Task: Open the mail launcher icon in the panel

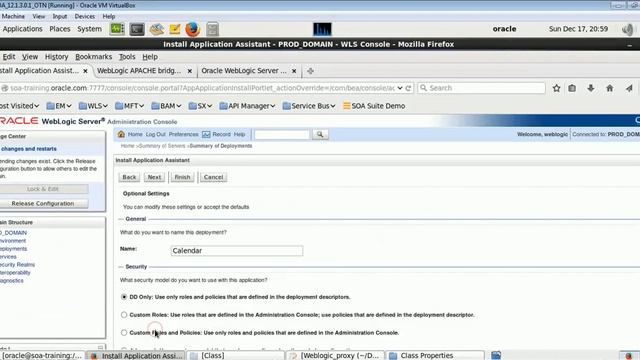Action: (156, 29)
